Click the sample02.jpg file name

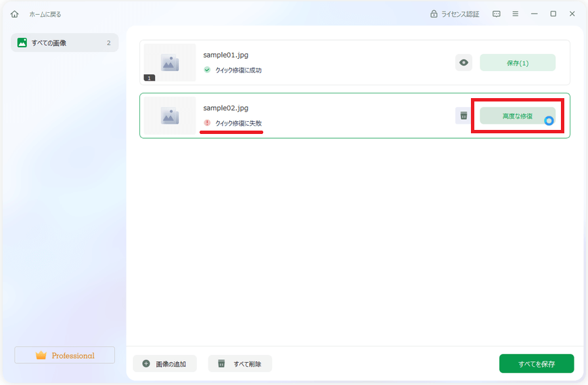[225, 108]
